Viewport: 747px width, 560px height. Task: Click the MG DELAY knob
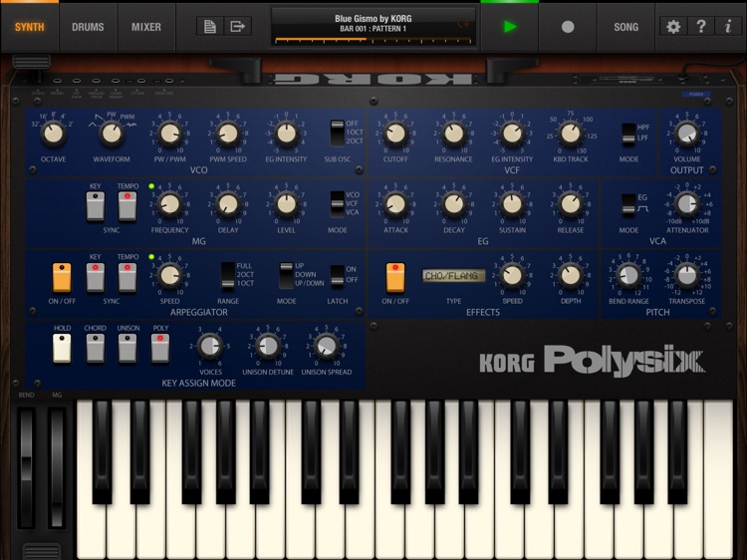click(x=228, y=204)
